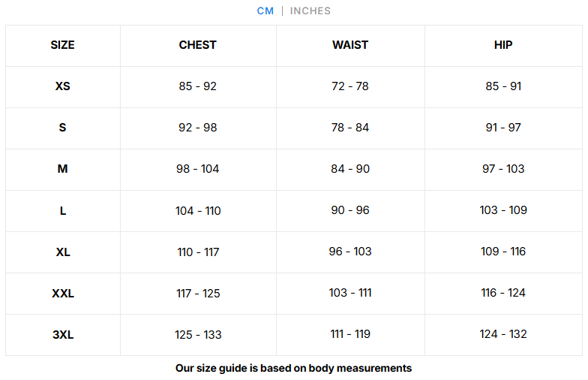Select the XL size row label
This screenshot has width=588, height=380.
(x=63, y=252)
